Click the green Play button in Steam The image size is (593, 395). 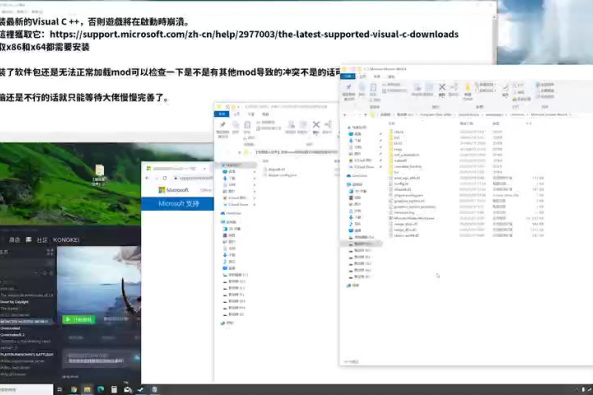pyautogui.click(x=78, y=320)
